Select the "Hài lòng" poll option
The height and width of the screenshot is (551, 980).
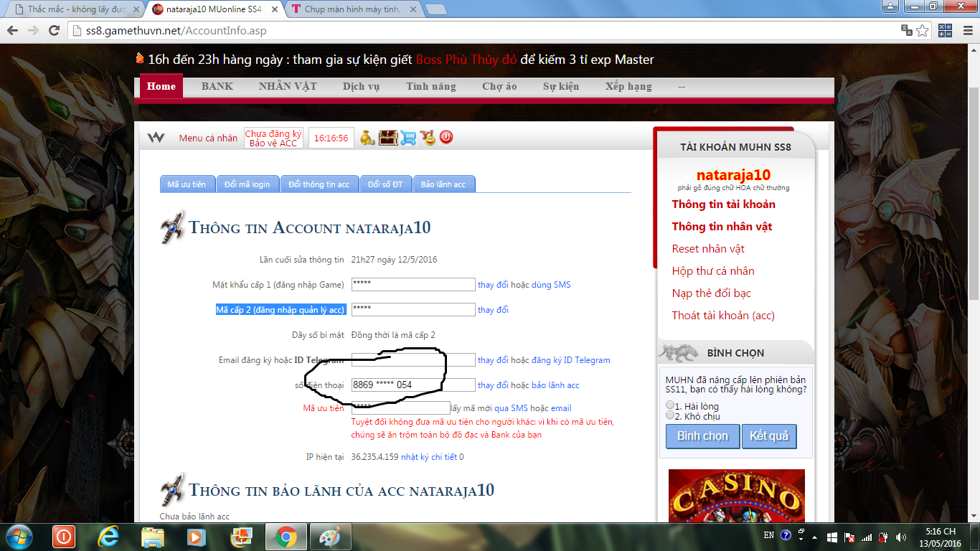[670, 405]
